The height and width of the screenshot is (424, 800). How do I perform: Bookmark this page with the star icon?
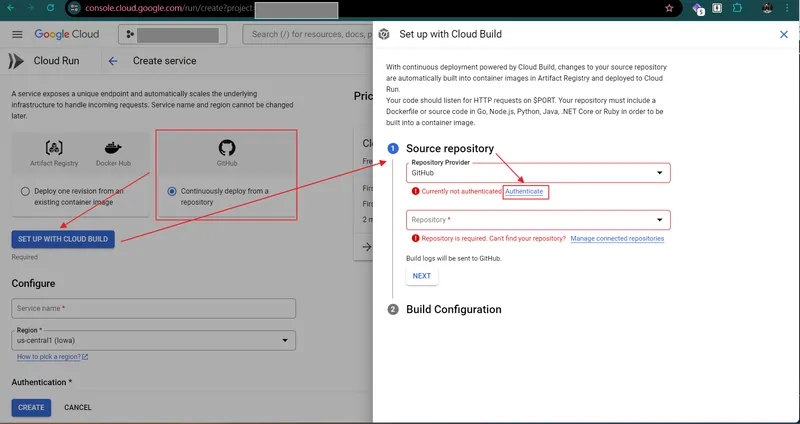pos(669,8)
